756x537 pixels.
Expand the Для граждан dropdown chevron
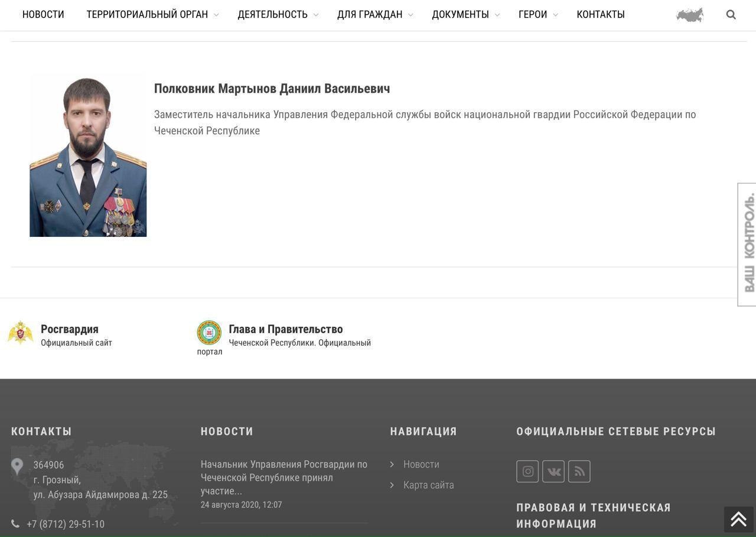pyautogui.click(x=410, y=15)
